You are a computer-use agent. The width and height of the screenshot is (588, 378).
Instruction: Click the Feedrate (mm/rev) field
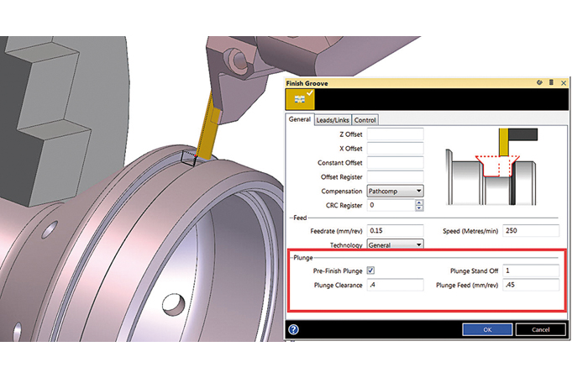[396, 231]
